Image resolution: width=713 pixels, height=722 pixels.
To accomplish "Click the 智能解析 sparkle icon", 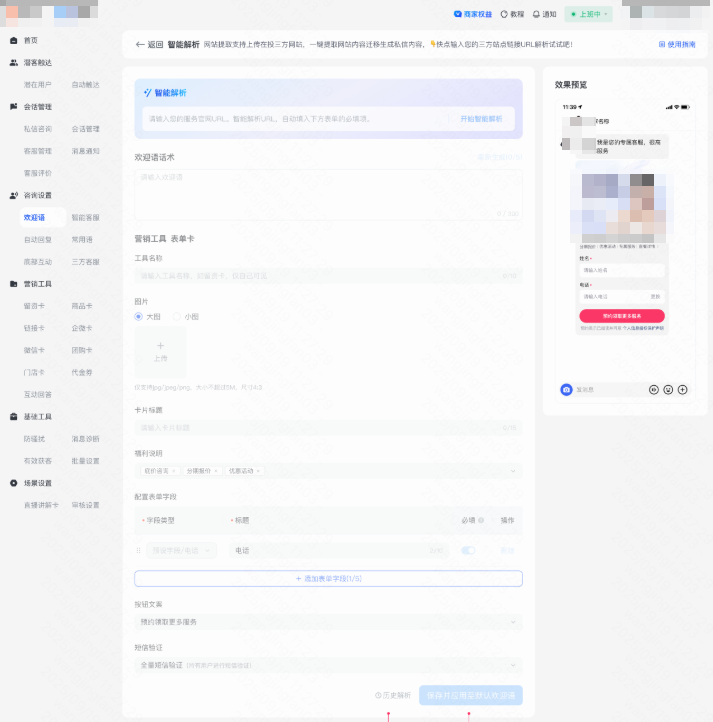I will (x=147, y=93).
